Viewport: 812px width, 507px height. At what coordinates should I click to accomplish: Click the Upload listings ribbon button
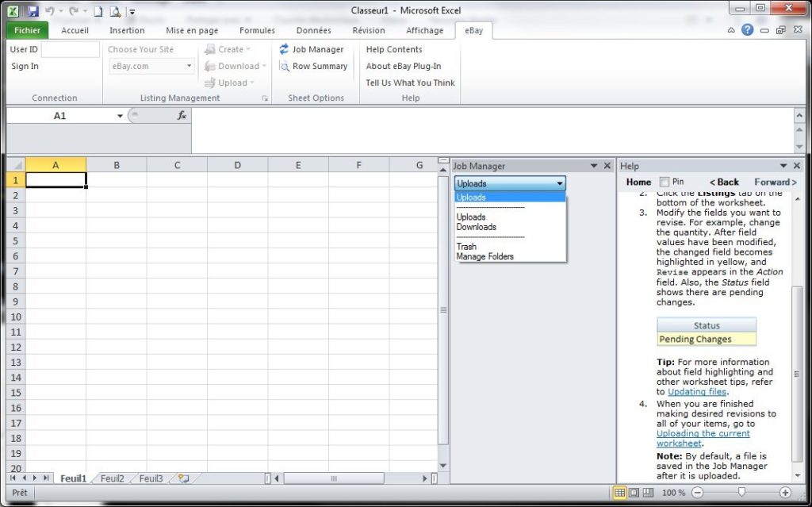pyautogui.click(x=229, y=83)
